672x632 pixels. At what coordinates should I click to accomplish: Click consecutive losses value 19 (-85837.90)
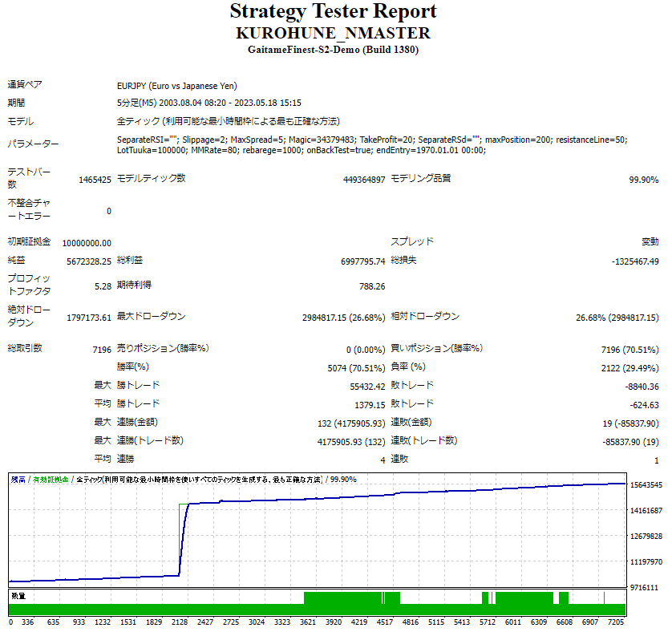(x=630, y=423)
